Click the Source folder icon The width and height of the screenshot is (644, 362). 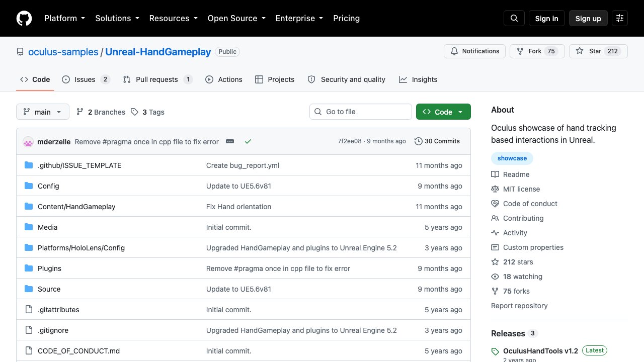[x=29, y=289]
